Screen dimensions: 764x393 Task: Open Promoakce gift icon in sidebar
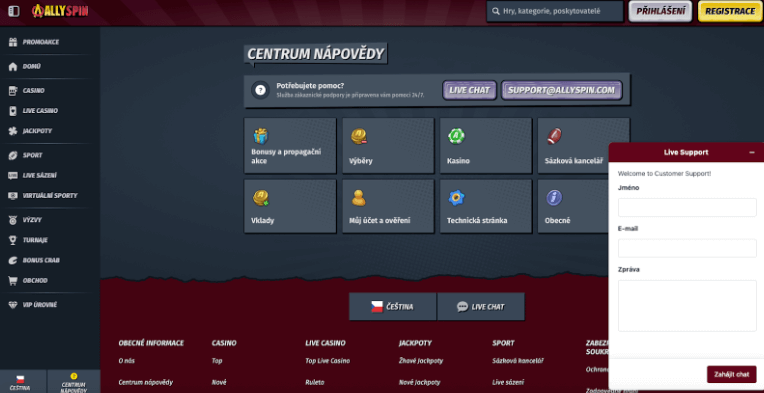(13, 42)
